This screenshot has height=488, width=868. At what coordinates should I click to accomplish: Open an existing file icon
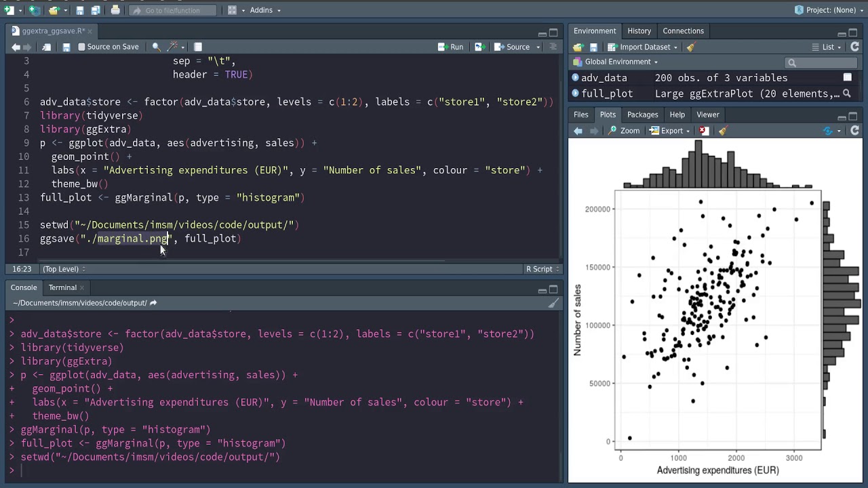click(x=54, y=10)
